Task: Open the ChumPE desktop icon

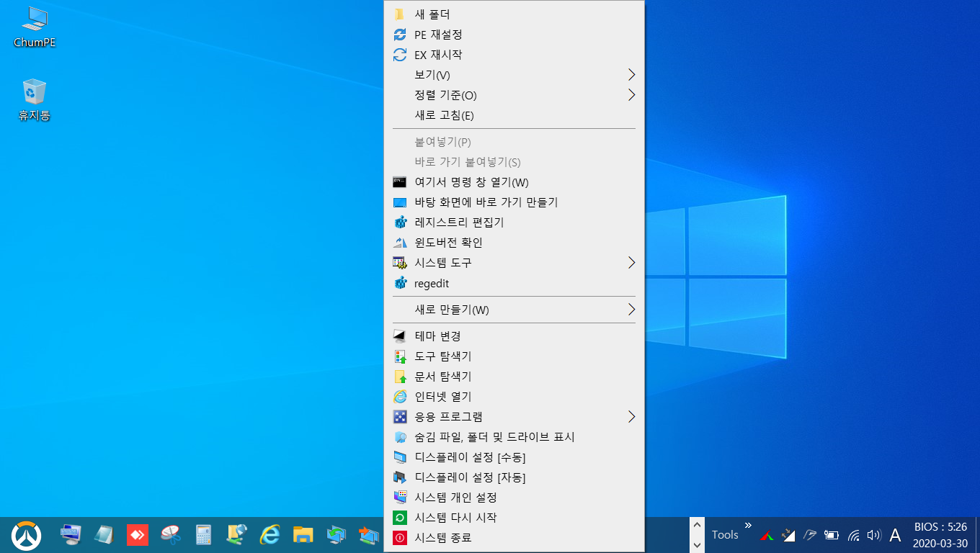Action: point(35,27)
